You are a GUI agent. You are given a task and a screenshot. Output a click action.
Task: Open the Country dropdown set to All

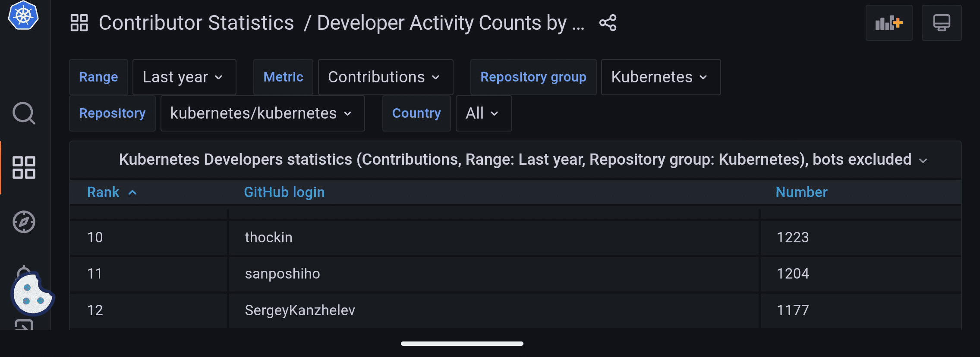click(483, 113)
